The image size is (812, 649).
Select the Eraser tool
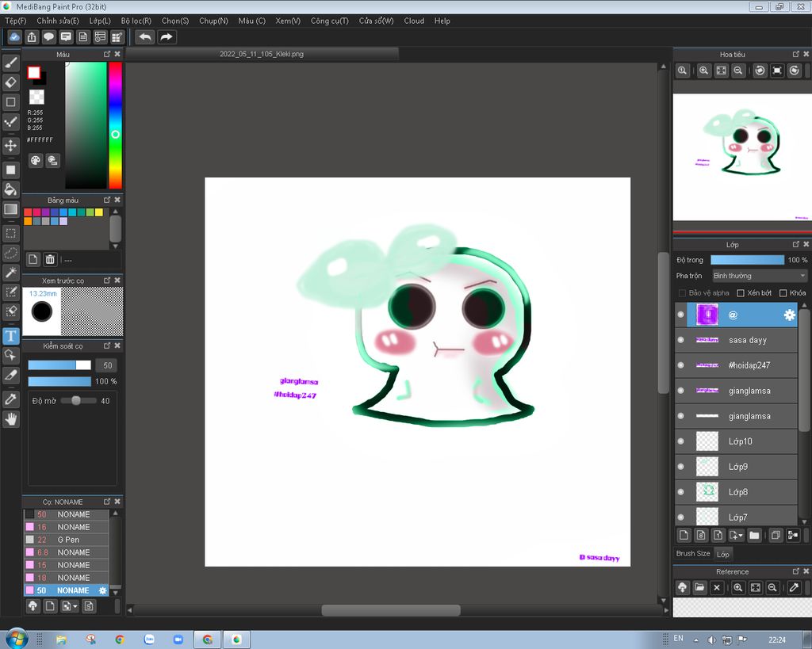[x=11, y=82]
